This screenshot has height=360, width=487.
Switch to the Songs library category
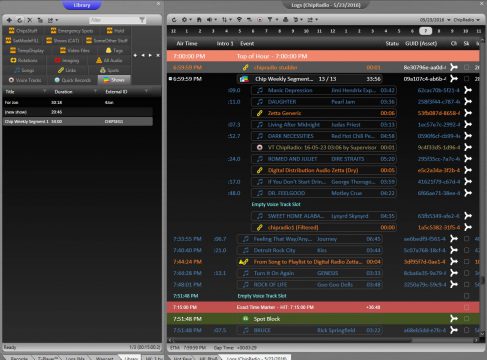coord(24,70)
